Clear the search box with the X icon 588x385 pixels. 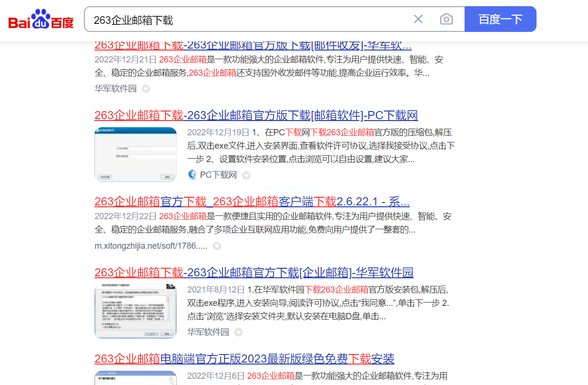click(418, 19)
